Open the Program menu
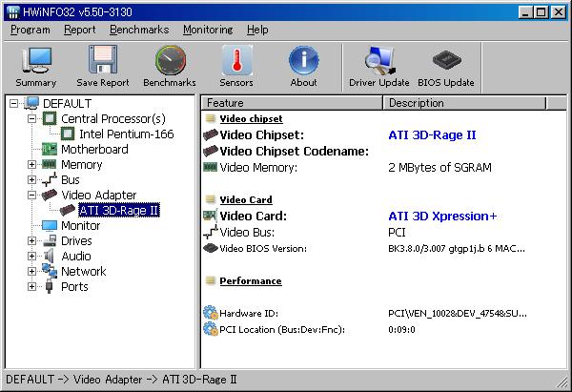The image size is (572, 392). [31, 30]
